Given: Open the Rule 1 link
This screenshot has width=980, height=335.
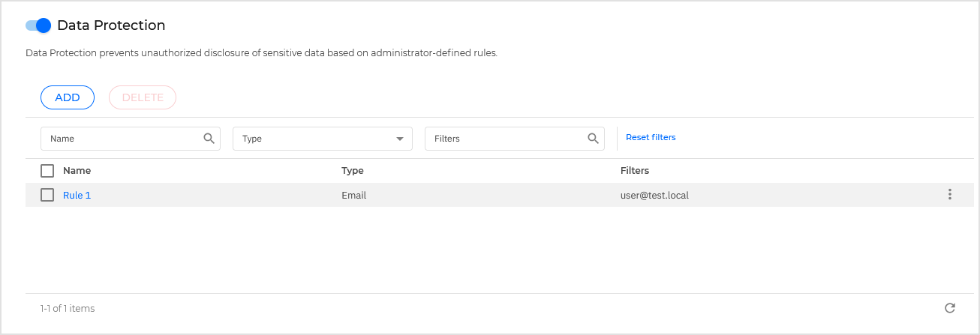Looking at the screenshot, I should pyautogui.click(x=77, y=196).
